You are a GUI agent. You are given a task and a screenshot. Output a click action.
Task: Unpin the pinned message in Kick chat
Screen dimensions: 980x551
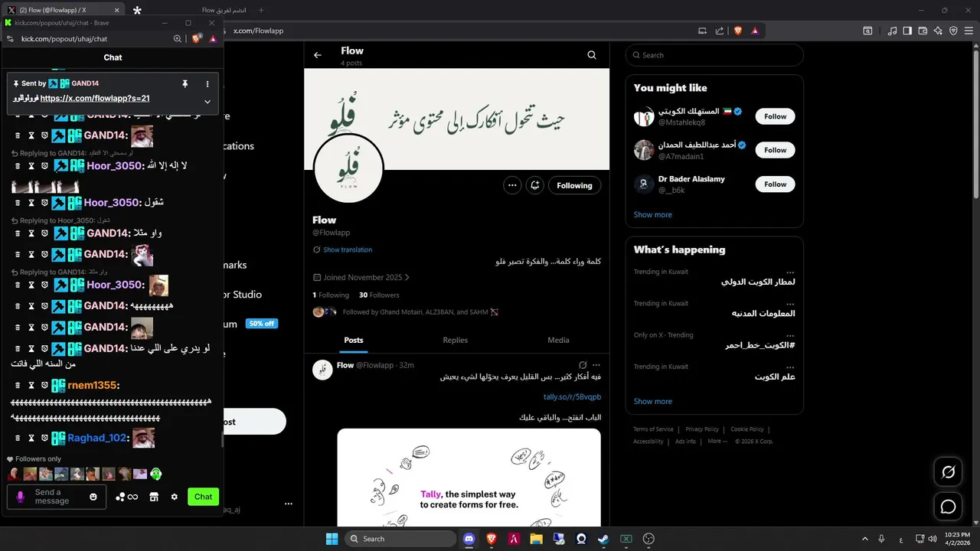[185, 83]
